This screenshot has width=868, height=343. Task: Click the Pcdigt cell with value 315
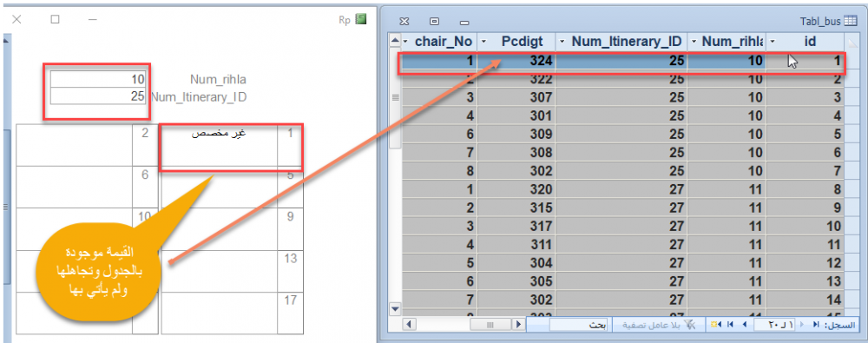pyautogui.click(x=516, y=208)
